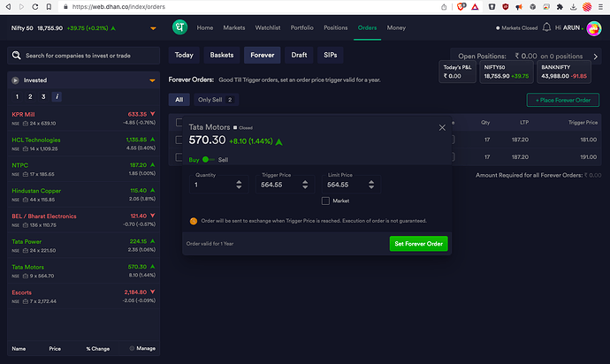Open Hindustan Copper watchlist row
The image size is (610, 364).
84,195
